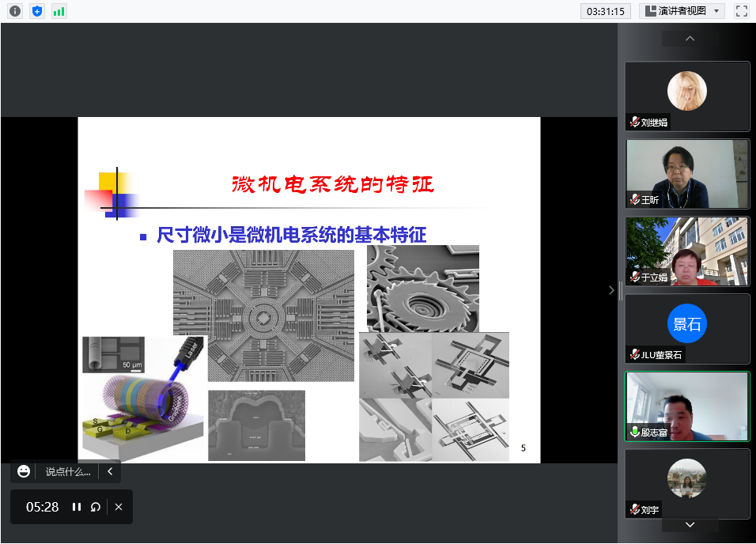
Task: Check the green network signal icon
Action: [x=59, y=11]
